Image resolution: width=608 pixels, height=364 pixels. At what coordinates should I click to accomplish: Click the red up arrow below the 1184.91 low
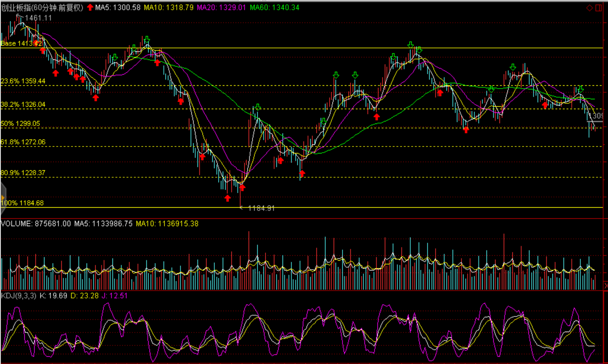[228, 198]
